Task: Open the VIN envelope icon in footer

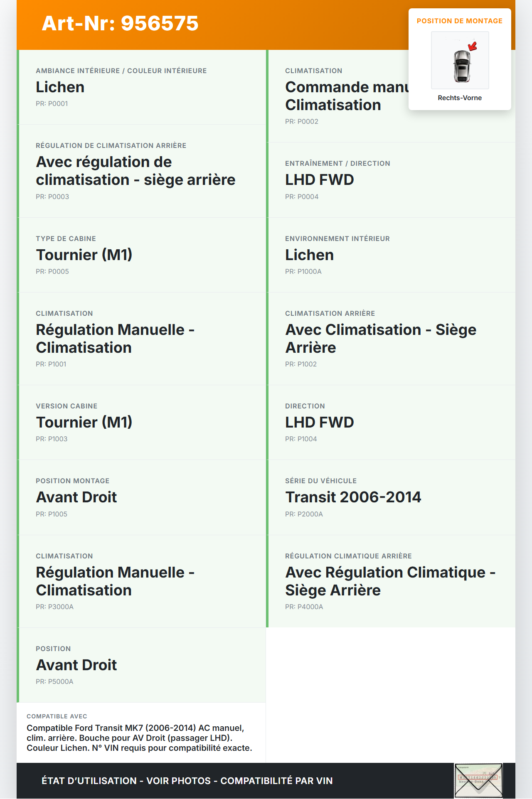Action: 478,780
